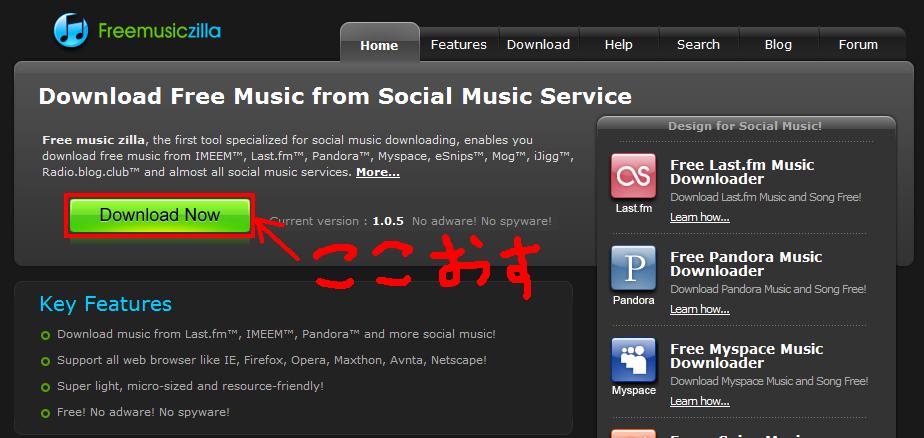
Task: Click the Pandora caption under its icon
Action: click(x=633, y=300)
